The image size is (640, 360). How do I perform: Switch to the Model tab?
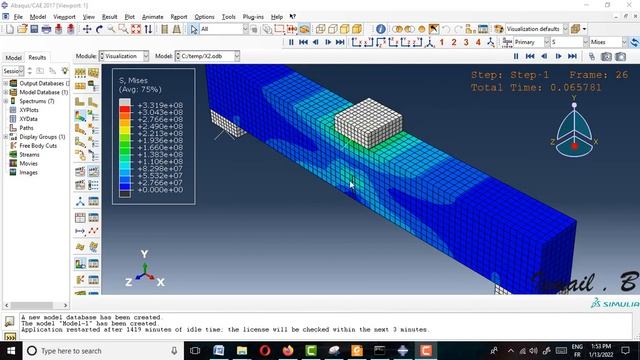(x=13, y=58)
